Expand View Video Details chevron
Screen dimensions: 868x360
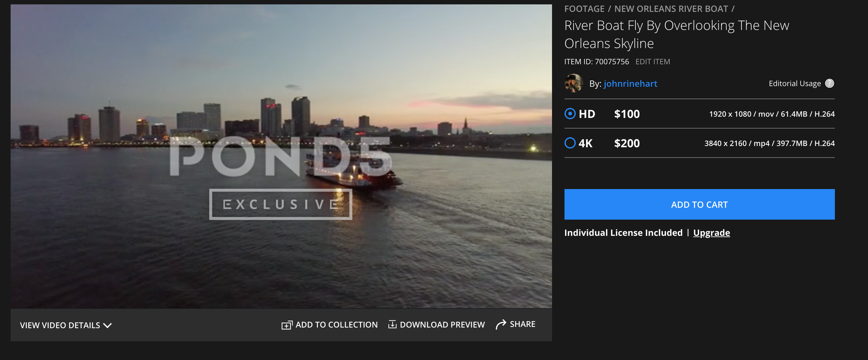107,325
